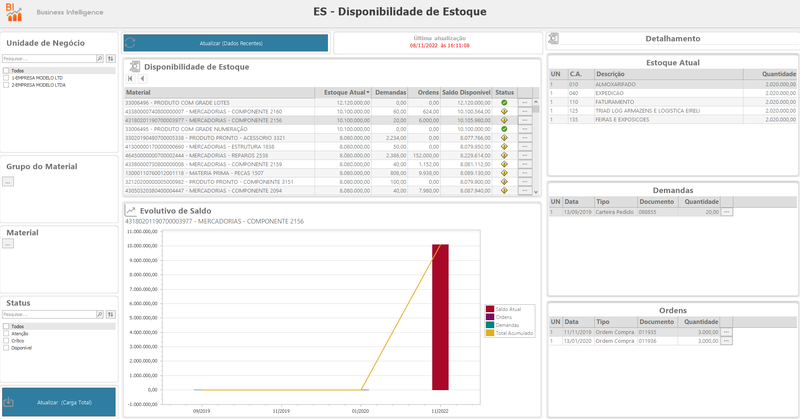Click warning status icon for COMPONENTE 2094
The image size is (800, 419).
click(x=504, y=190)
